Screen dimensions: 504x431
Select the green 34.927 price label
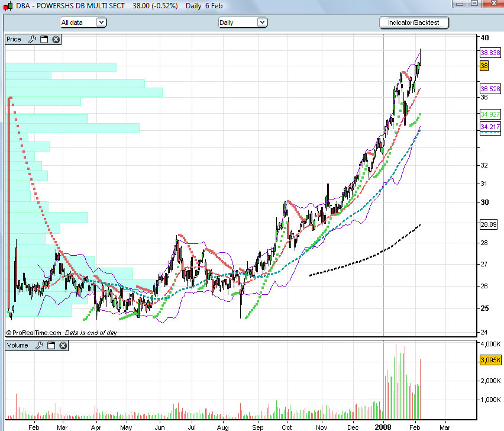(x=490, y=114)
